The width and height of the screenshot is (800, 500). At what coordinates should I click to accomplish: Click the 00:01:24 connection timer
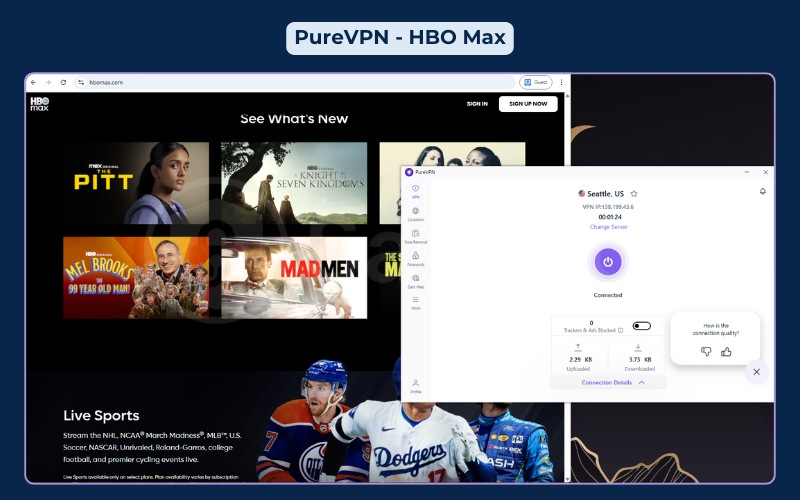coord(610,217)
